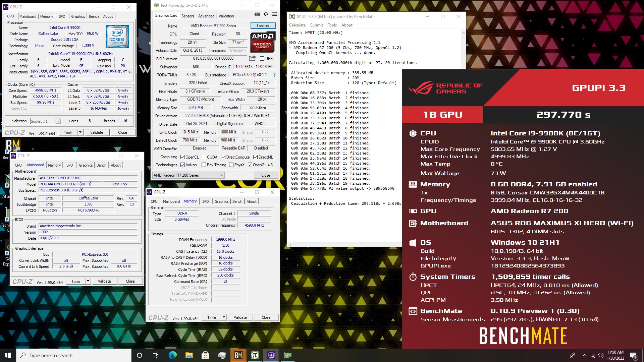The width and height of the screenshot is (644, 362).
Task: Click Close in the CPU-Z Mainboard window
Action: [130, 281]
